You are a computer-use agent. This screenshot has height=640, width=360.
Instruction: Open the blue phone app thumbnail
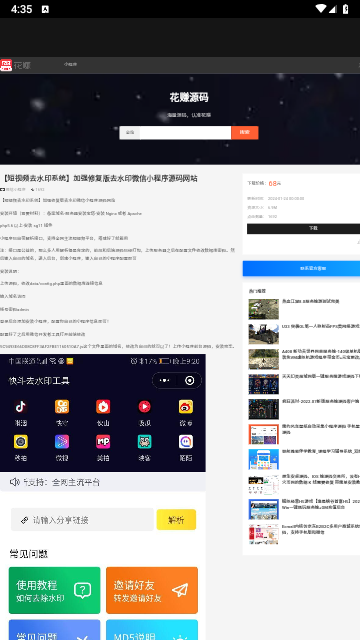[x=264, y=459]
